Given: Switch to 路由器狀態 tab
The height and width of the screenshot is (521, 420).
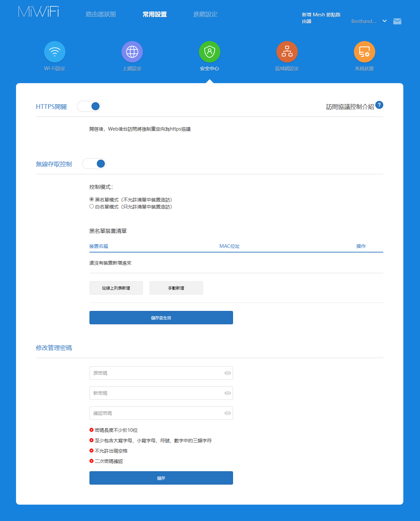Looking at the screenshot, I should click(101, 14).
